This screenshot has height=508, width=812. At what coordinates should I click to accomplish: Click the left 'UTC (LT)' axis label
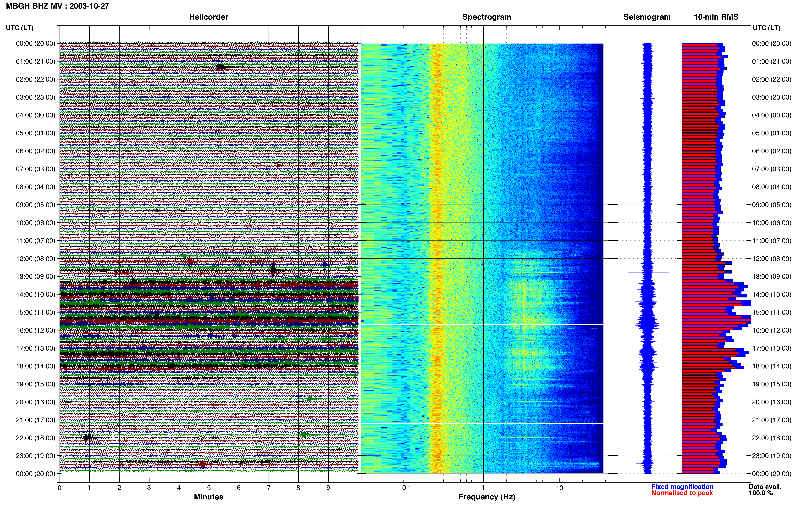click(19, 28)
